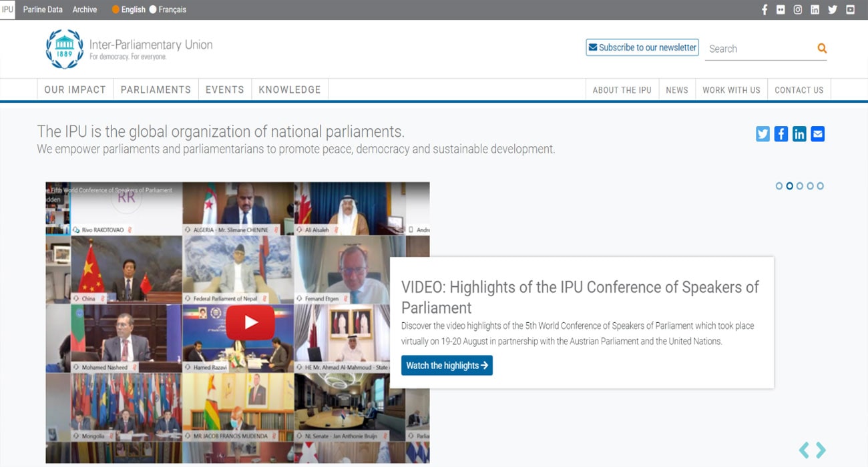Select the fifth carousel dot

click(x=821, y=186)
